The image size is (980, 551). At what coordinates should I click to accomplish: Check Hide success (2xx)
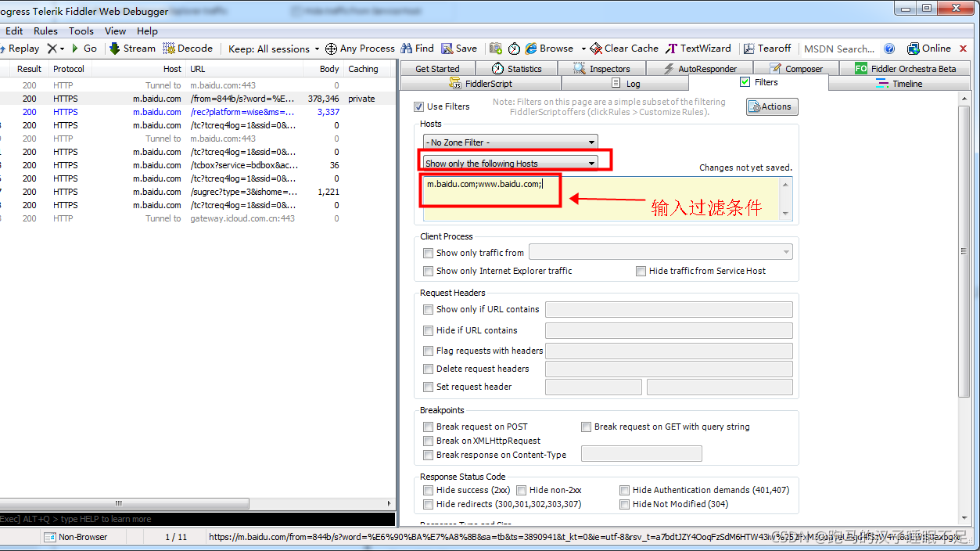click(428, 490)
